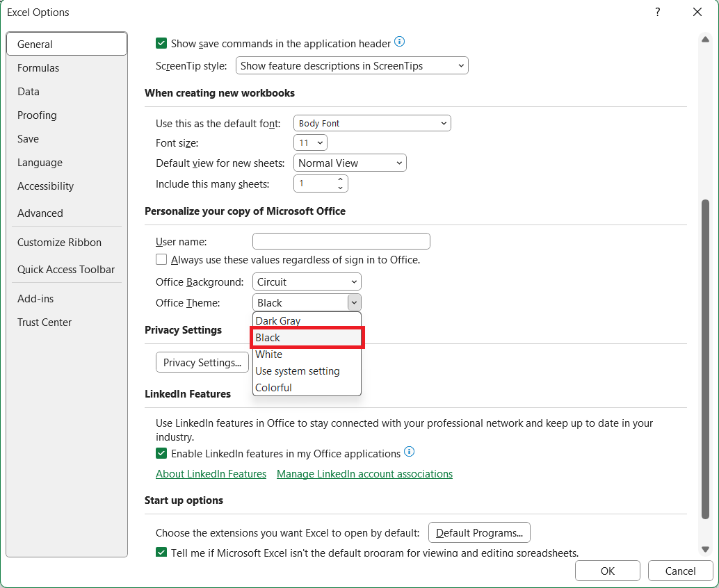This screenshot has width=719, height=588.
Task: Confirm changes with the OK button
Action: tap(608, 571)
